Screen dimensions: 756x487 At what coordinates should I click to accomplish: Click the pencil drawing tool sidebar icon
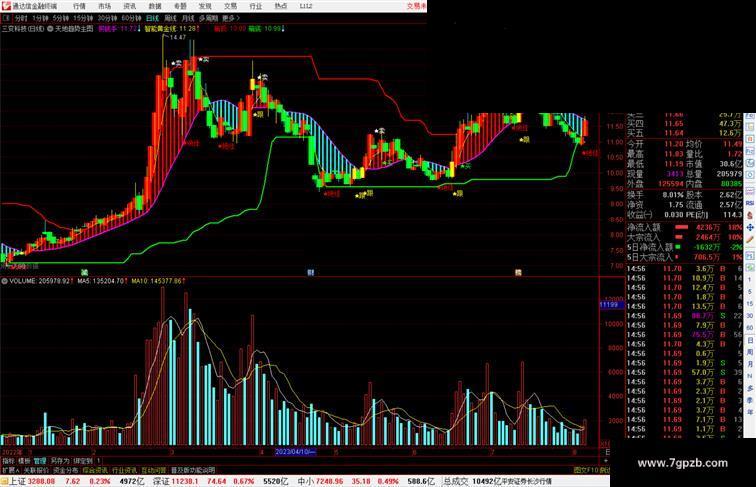click(x=750, y=239)
